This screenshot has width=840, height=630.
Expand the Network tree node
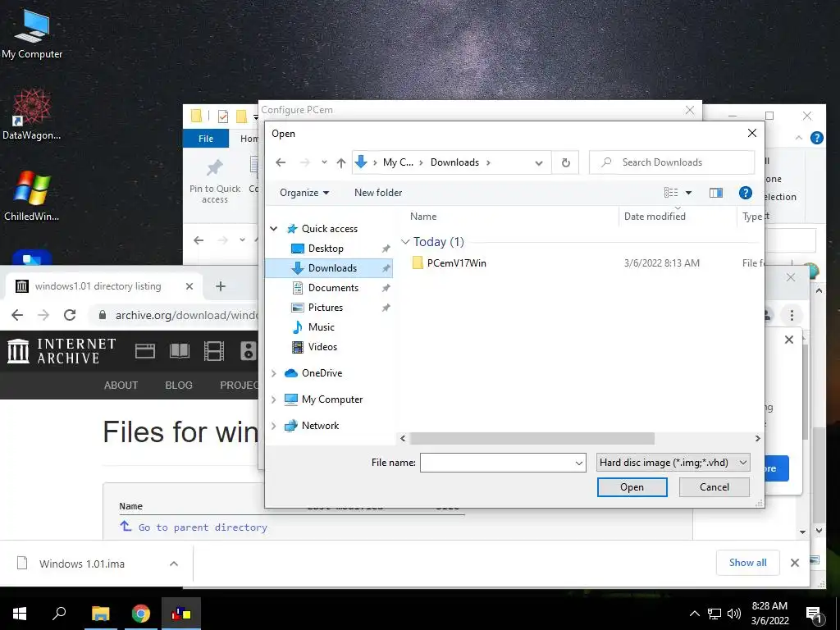(274, 426)
